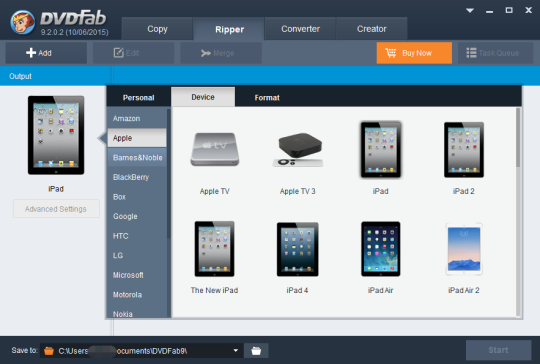Switch to the Ripper module tab
The width and height of the screenshot is (540, 364).
coord(229,29)
